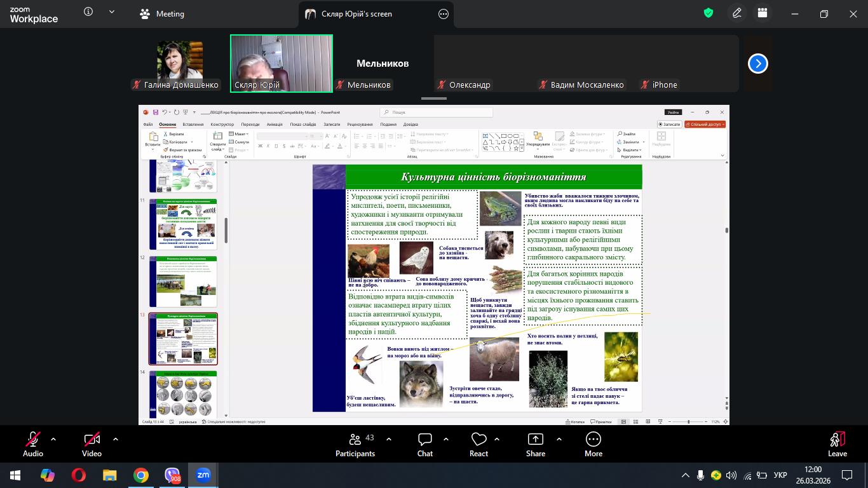Click the green encryption shield icon
Screen dimensions: 868x488
pyautogui.click(x=709, y=13)
